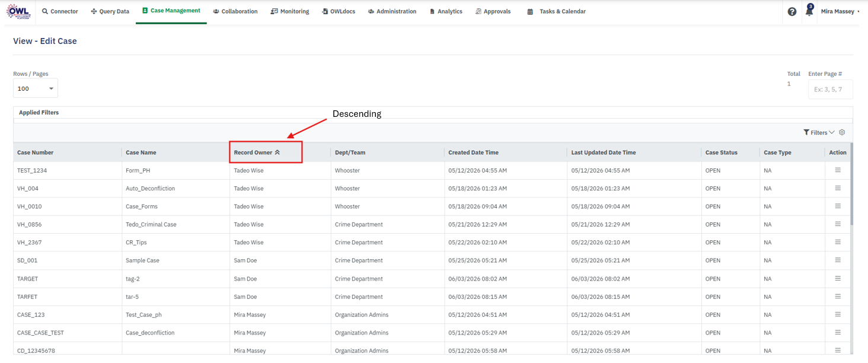The width and height of the screenshot is (868, 363).
Task: Expand the Mira Massey user menu
Action: pyautogui.click(x=840, y=11)
